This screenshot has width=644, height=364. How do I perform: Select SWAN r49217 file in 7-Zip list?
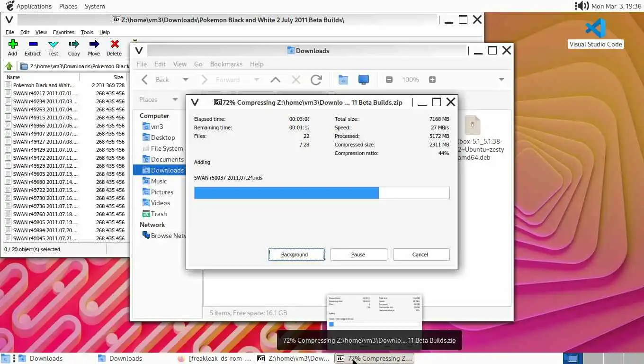pos(65,93)
